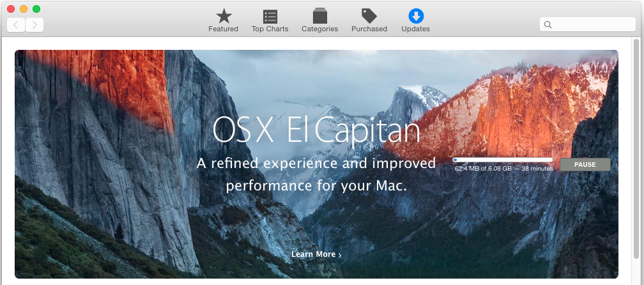Click inside the App Store search field

588,25
